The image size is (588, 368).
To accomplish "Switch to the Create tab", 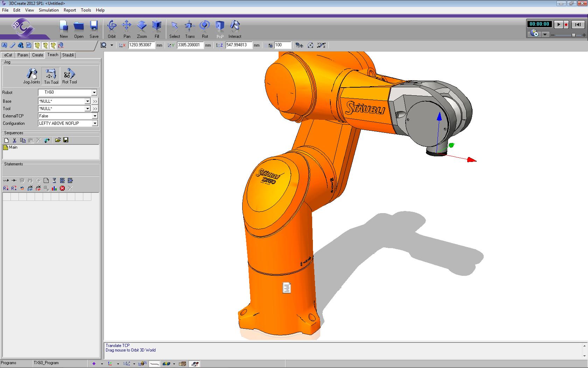I will (37, 55).
